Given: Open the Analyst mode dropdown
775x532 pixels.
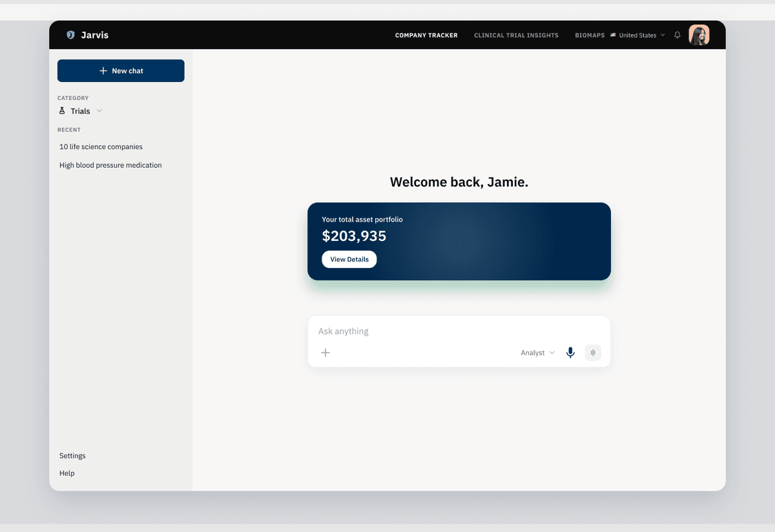Looking at the screenshot, I should [537, 353].
